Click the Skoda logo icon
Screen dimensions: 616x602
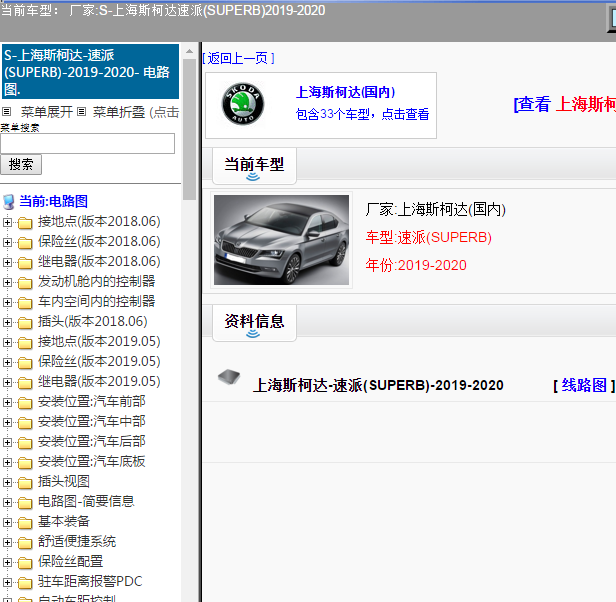(243, 104)
